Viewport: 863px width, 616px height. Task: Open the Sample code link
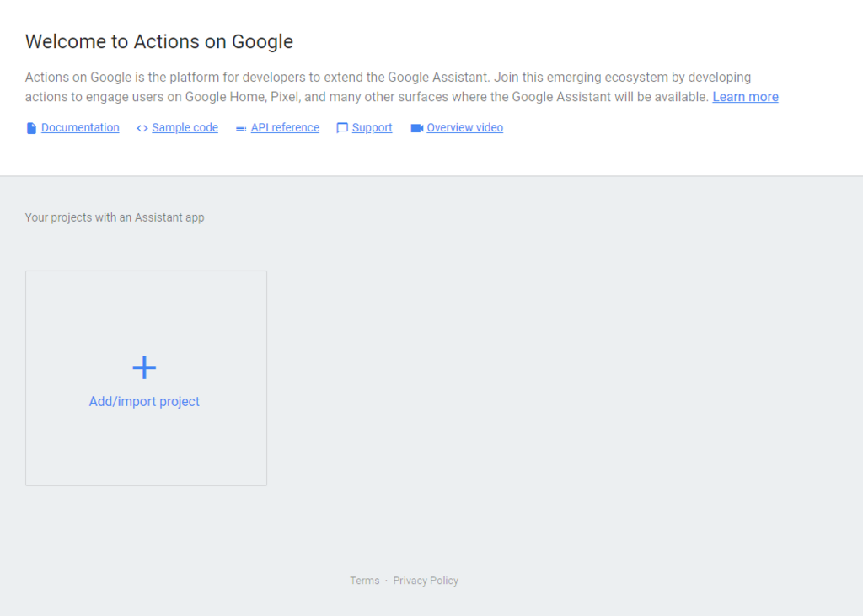[185, 128]
